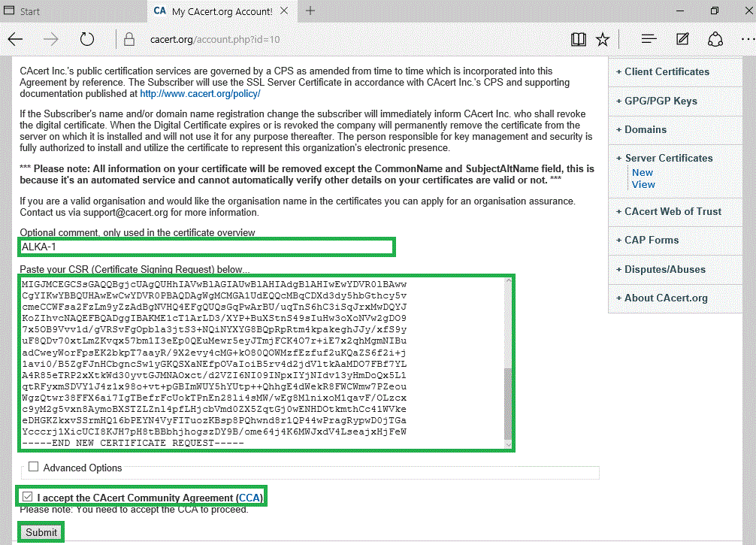This screenshot has height=545, width=756.
Task: Expand the GPG/PGP Keys section
Action: [661, 101]
